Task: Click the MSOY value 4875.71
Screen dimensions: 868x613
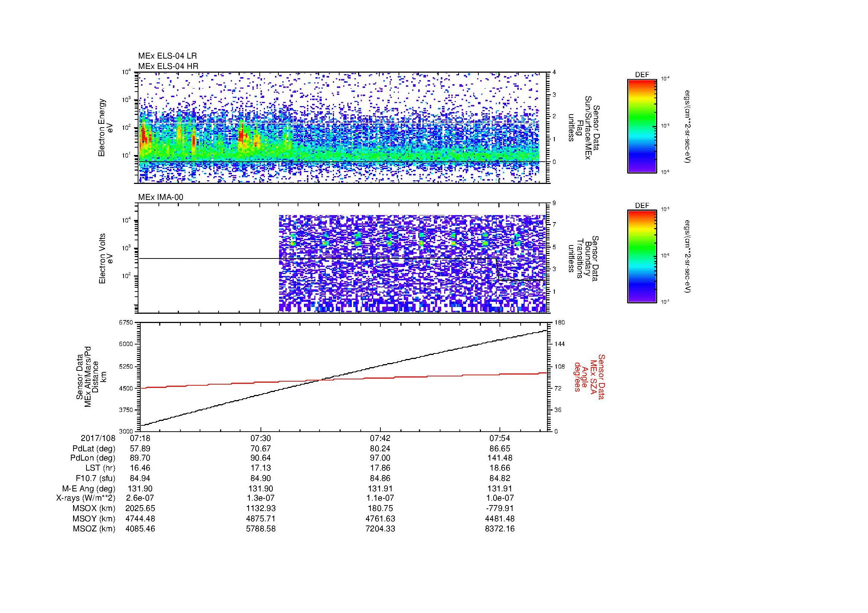Action: [x=261, y=518]
